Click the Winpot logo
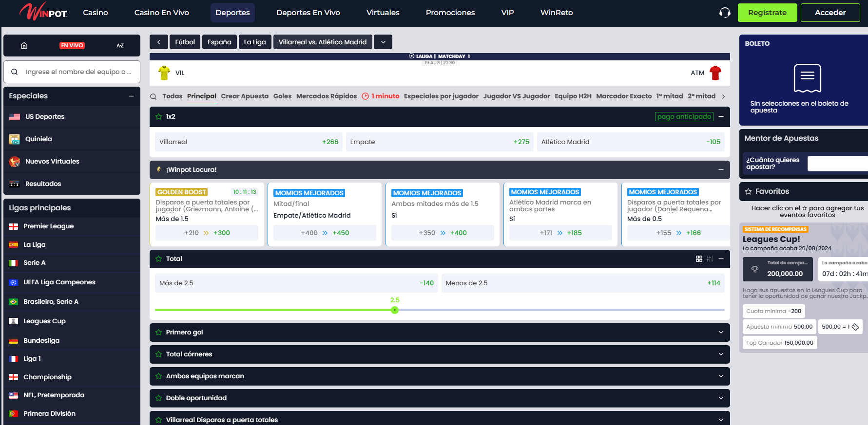The height and width of the screenshot is (425, 868). tap(43, 12)
